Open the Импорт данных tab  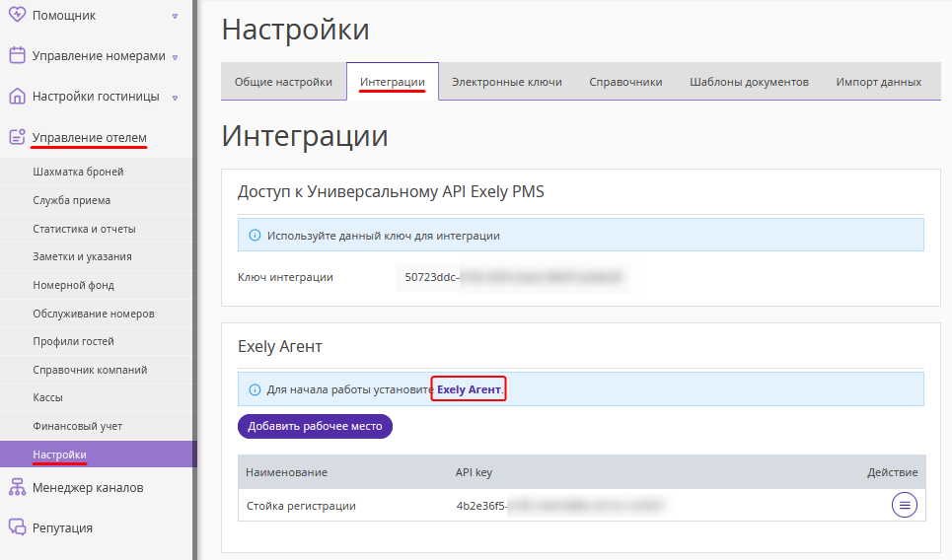click(x=879, y=82)
